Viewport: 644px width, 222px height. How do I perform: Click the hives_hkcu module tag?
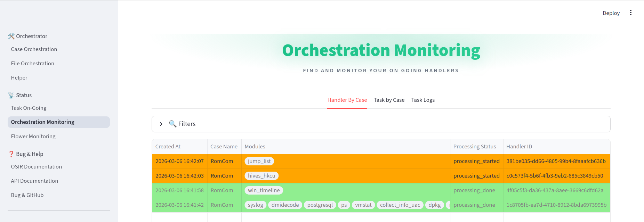(261, 176)
